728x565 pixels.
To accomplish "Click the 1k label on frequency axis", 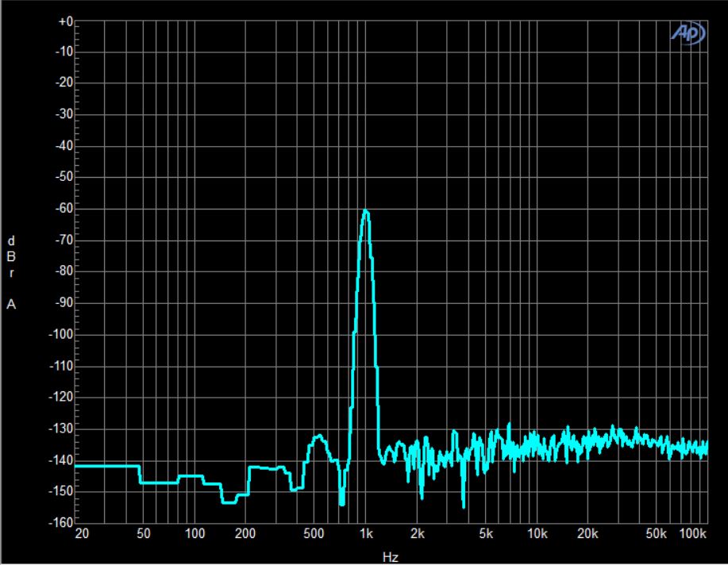I will pyautogui.click(x=366, y=534).
